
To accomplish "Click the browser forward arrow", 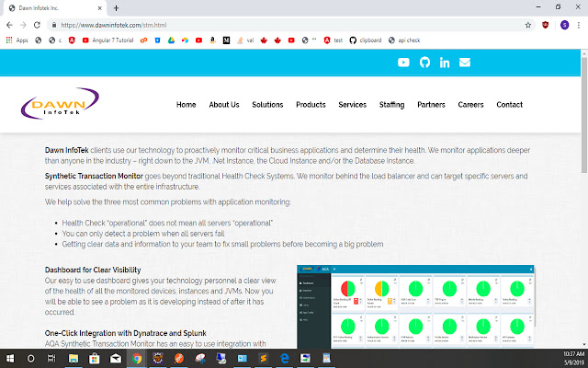I will (23, 25).
